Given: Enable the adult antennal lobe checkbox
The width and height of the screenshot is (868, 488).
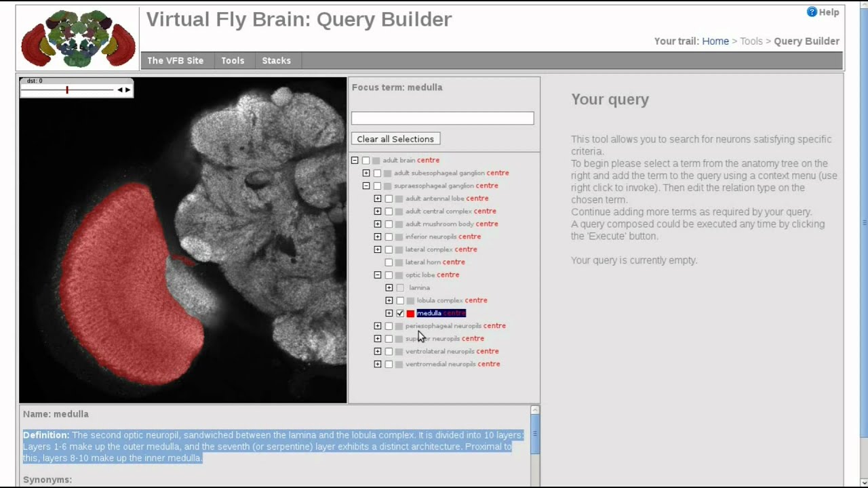Looking at the screenshot, I should tap(389, 199).
